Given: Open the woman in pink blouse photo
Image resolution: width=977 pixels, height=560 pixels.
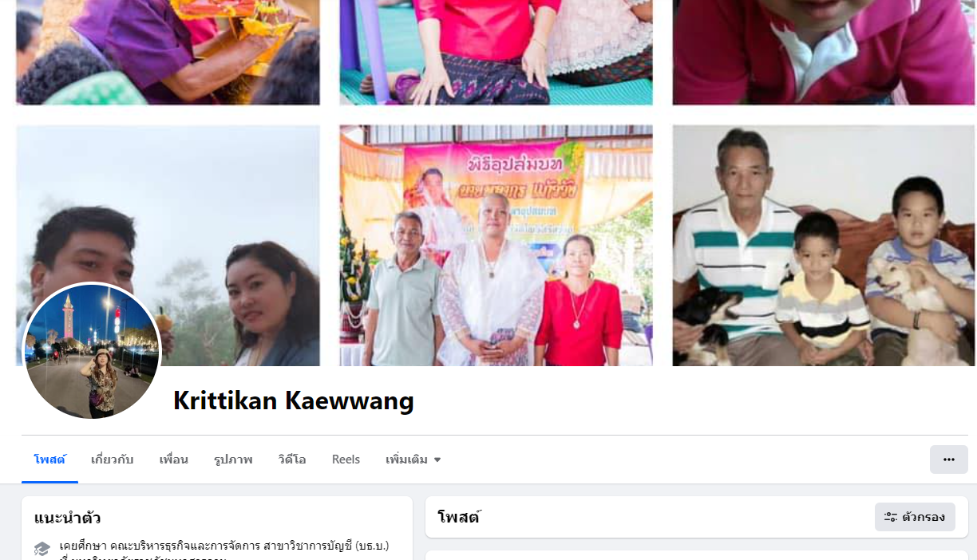Looking at the screenshot, I should click(x=496, y=52).
